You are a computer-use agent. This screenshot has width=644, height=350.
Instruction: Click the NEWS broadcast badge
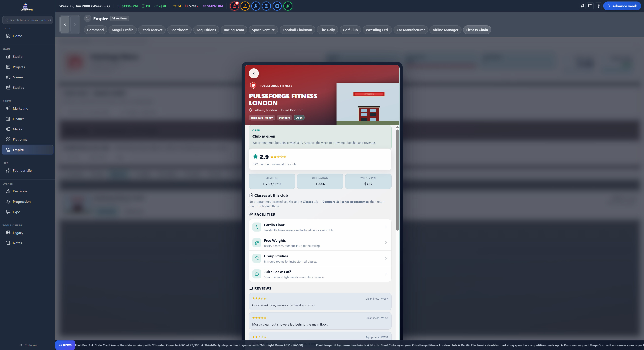click(x=65, y=345)
